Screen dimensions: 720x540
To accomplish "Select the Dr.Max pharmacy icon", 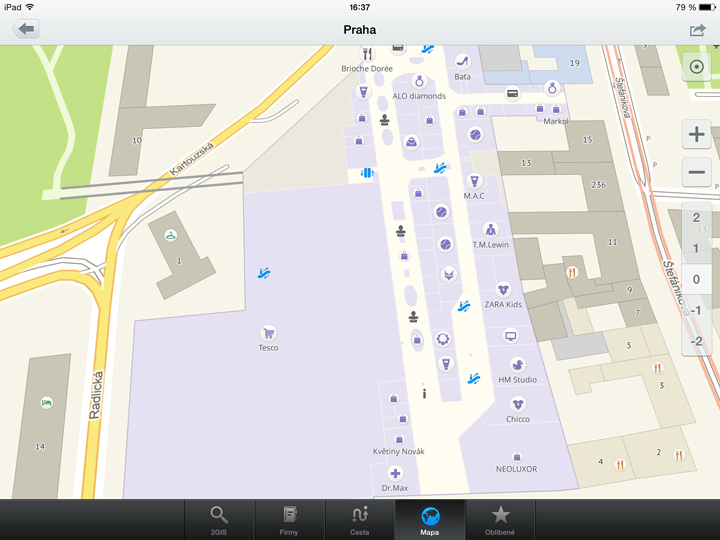I will point(395,473).
